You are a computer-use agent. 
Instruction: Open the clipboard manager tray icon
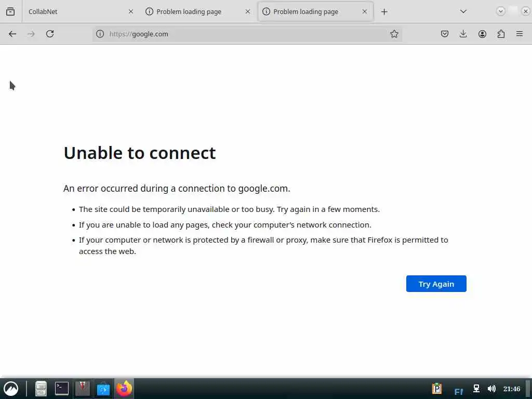[437, 389]
